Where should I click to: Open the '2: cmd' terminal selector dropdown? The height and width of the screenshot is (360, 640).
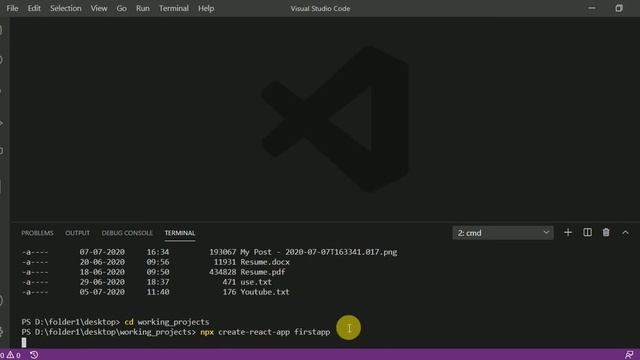pyautogui.click(x=503, y=233)
